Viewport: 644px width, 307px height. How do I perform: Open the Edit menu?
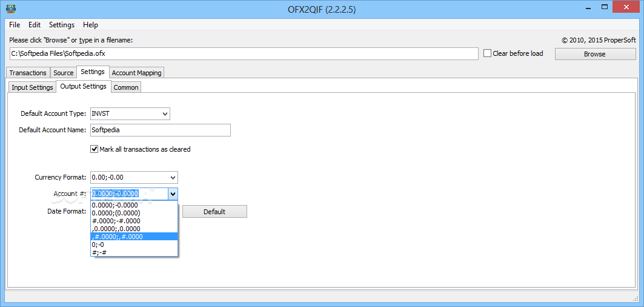[x=35, y=25]
